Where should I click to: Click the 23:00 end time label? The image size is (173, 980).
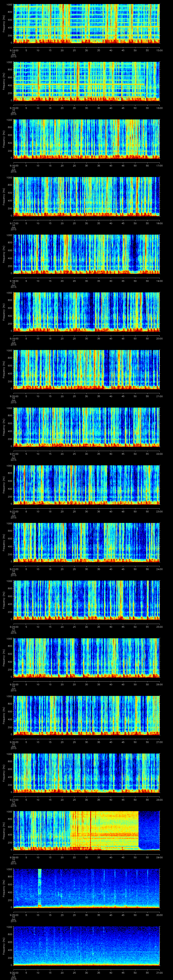(159, 511)
